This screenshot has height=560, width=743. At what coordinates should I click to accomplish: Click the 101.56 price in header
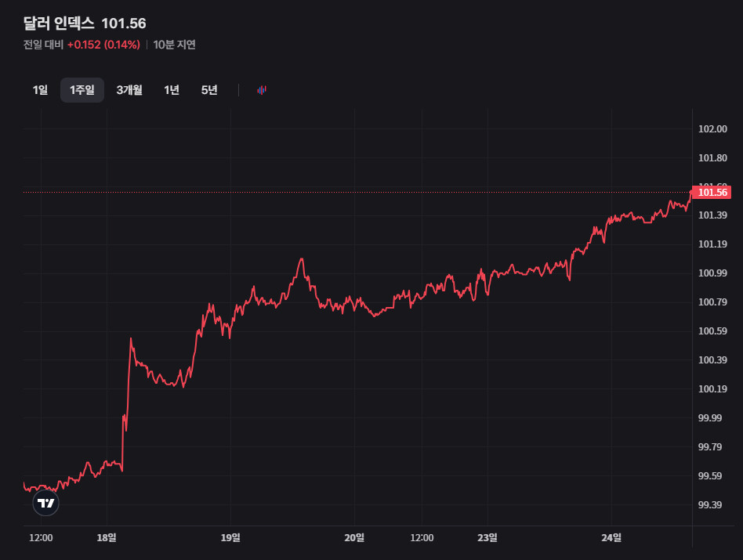(124, 23)
